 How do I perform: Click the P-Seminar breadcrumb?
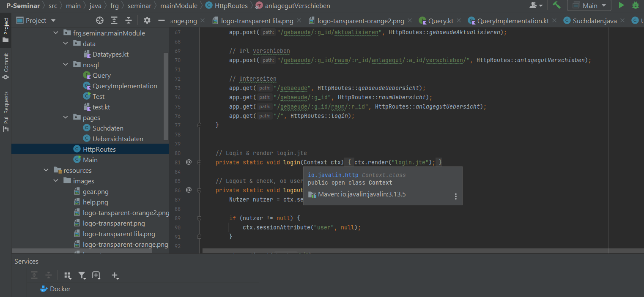[x=23, y=5]
